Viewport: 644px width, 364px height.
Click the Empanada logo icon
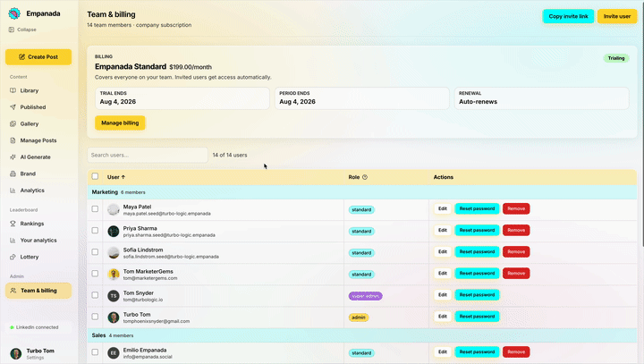click(x=14, y=13)
